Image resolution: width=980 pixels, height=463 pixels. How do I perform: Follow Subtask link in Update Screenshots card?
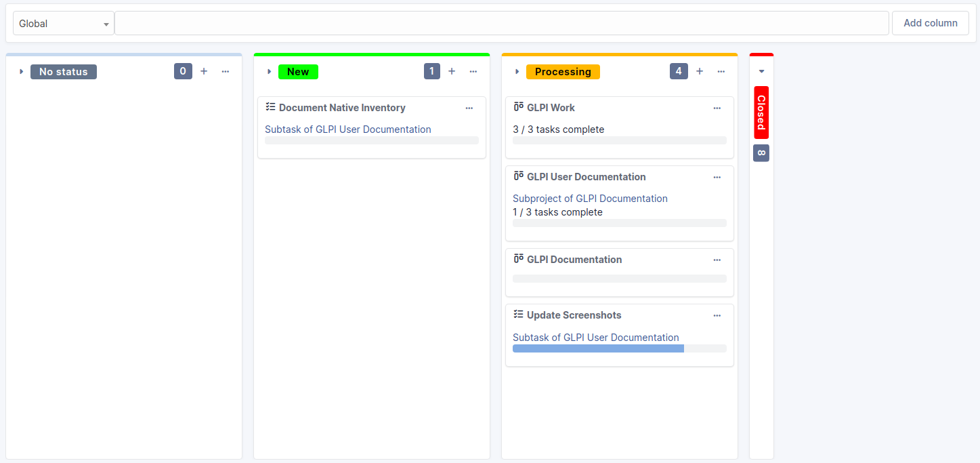[x=596, y=338]
